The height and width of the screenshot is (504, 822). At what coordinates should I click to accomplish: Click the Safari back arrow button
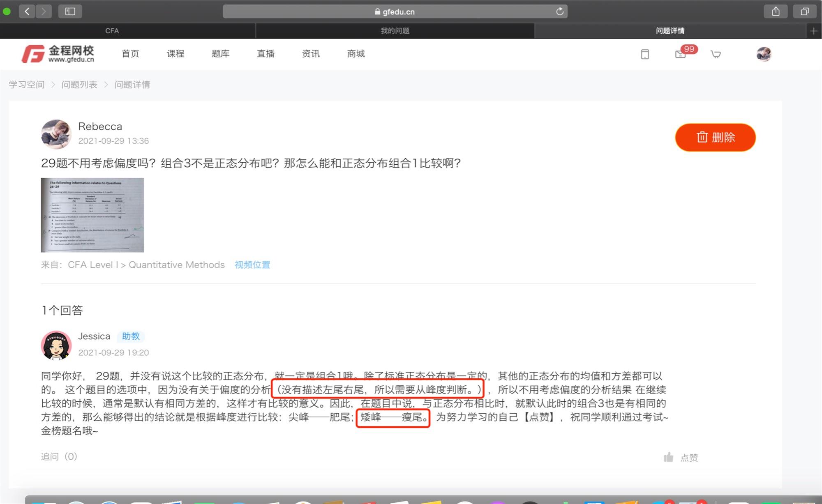[27, 12]
